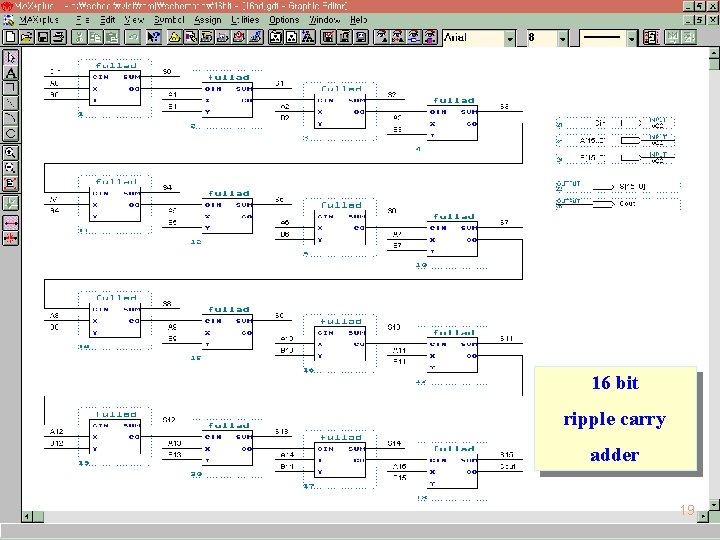Screen dimensions: 720x540
Task: Open the line style dropdown
Action: 632,39
